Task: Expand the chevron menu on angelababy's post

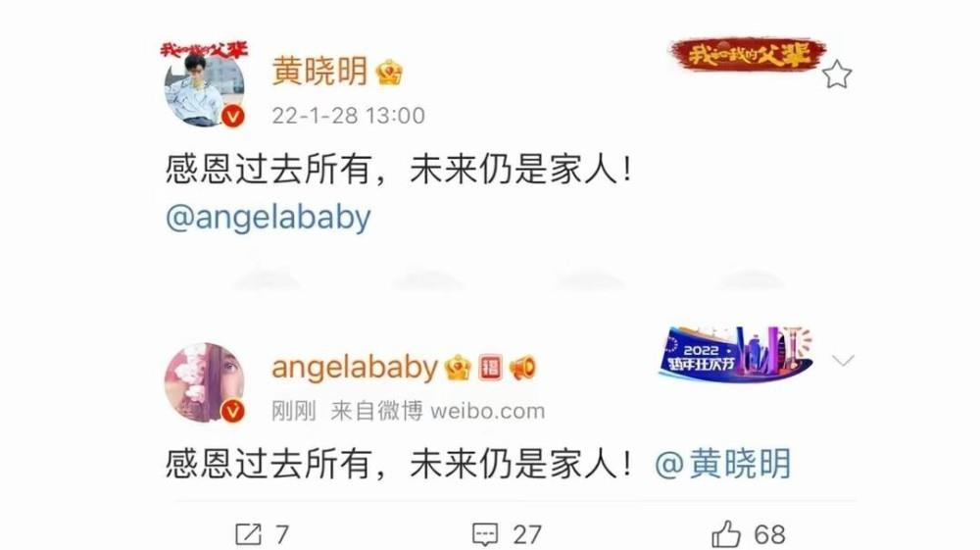Action: tap(843, 361)
